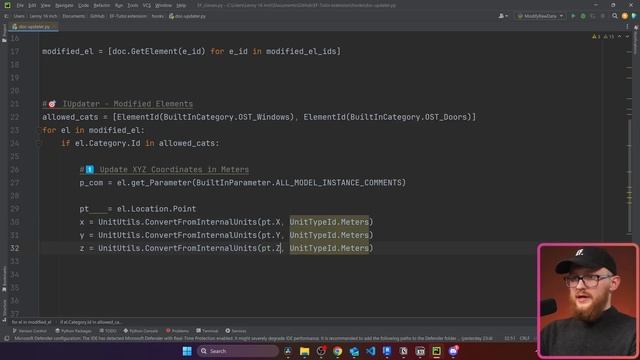The image size is (640, 360).
Task: Open the Code menu
Action: tap(83, 5)
